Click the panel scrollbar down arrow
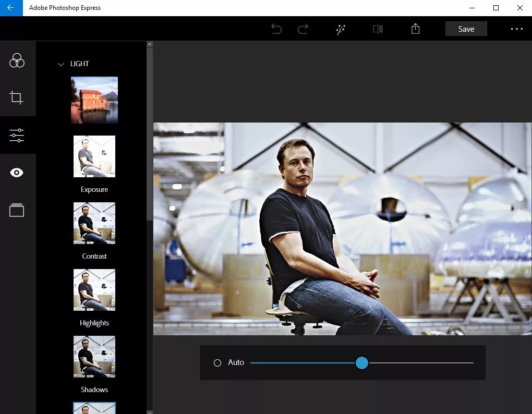Viewport: 532px width, 414px height. [x=150, y=412]
